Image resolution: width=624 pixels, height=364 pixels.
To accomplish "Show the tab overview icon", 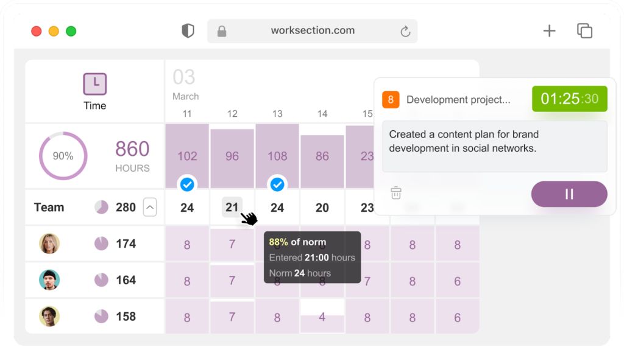I will [x=584, y=31].
